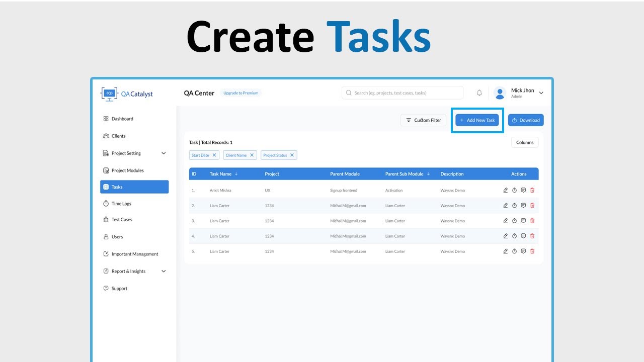Open the Custom Filter button
Screen dimensions: 644x362
[x=424, y=120]
